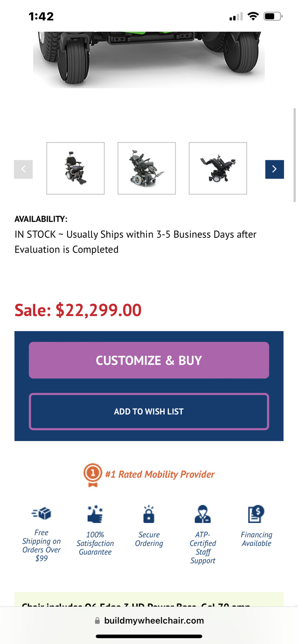Tap the #1 rated orange ribbon badge

coord(93,475)
